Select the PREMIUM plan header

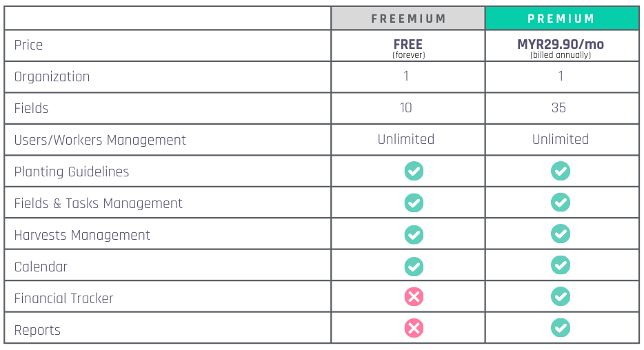562,19
